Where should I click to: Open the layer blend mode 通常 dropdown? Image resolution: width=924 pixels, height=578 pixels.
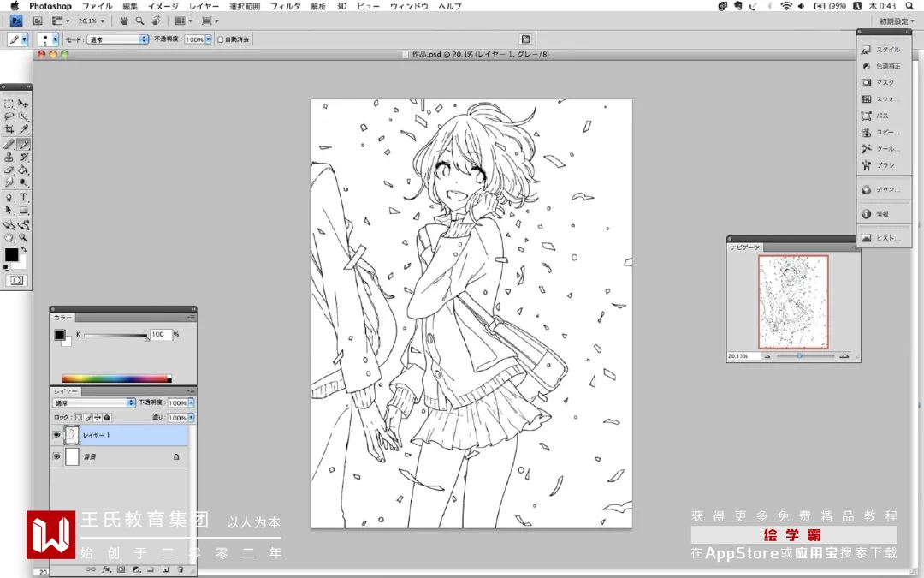94,402
